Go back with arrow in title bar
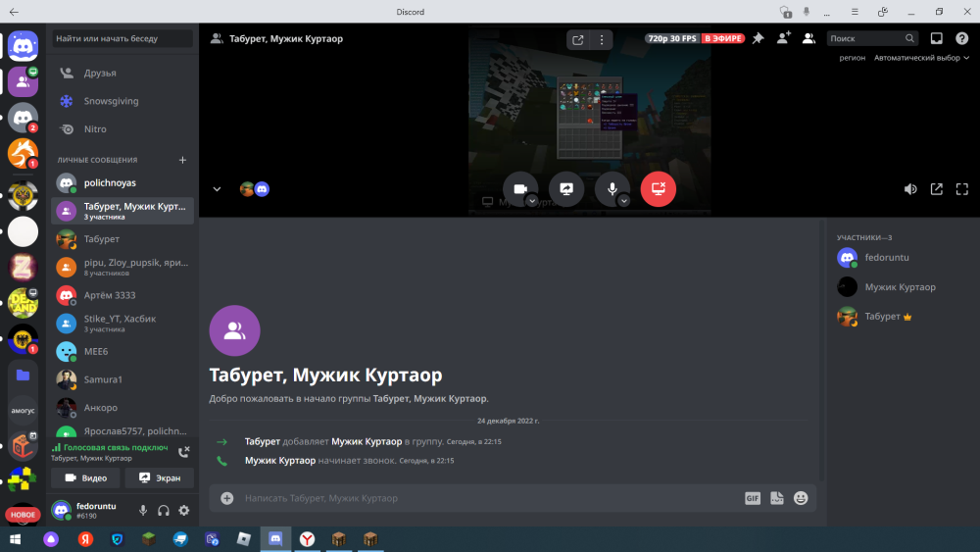The width and height of the screenshot is (980, 552). [14, 12]
